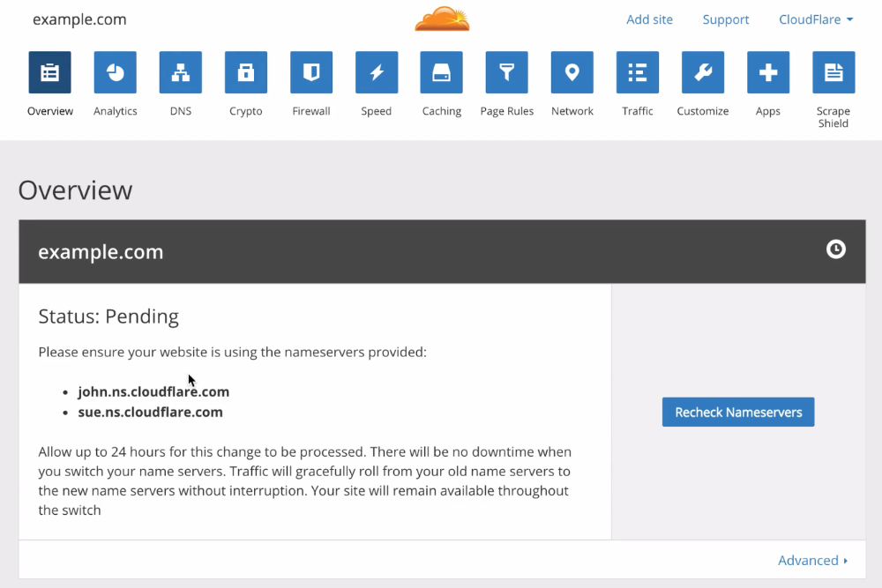Open the Page Rules funnel icon
Image resolution: width=882 pixels, height=588 pixels.
507,72
